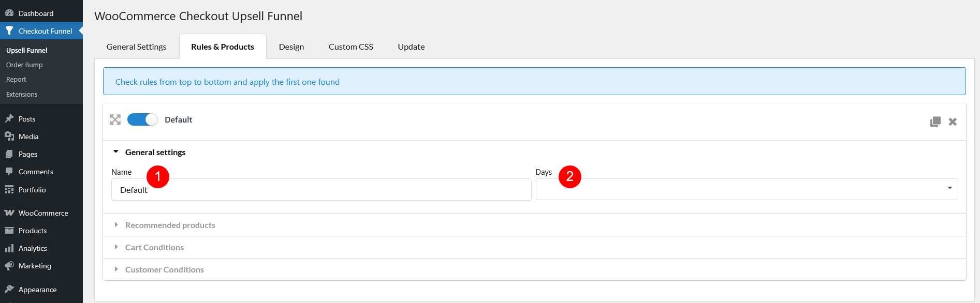
Task: Toggle the Default rule switch off
Action: click(142, 119)
